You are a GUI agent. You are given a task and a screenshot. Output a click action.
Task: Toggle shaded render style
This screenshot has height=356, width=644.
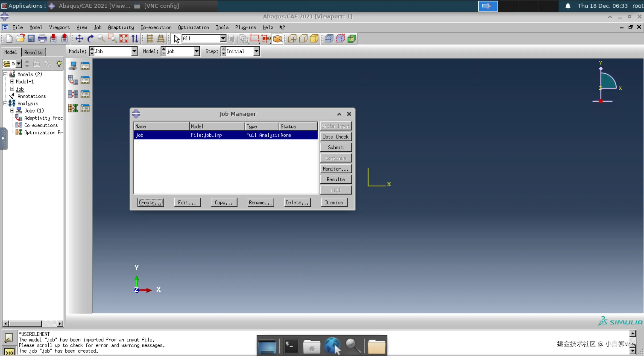314,39
